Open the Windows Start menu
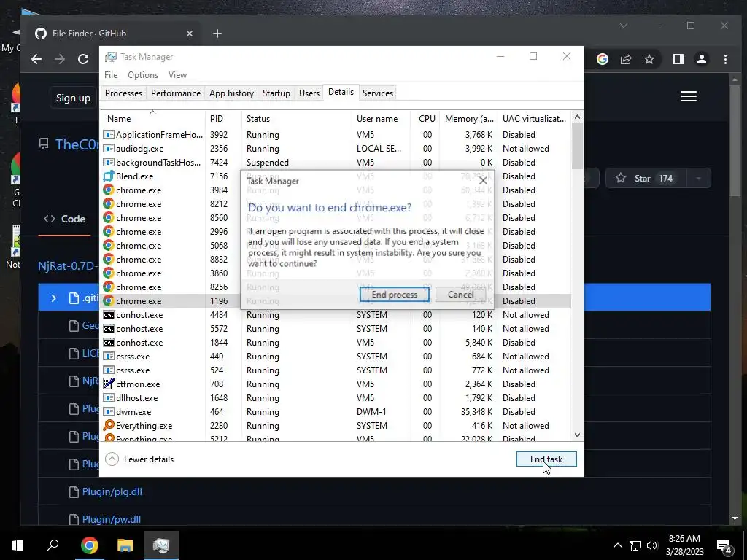 [18, 545]
